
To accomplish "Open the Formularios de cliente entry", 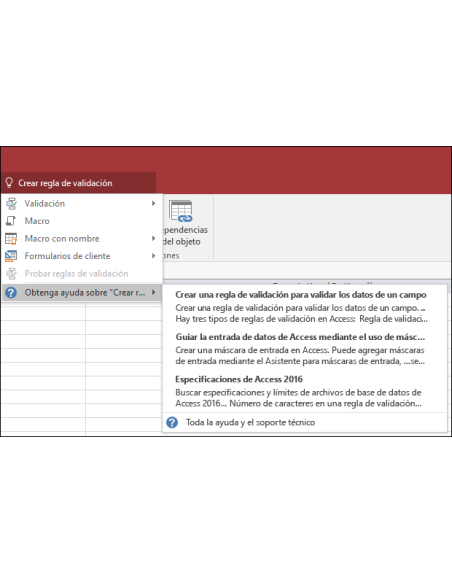I will [x=82, y=256].
